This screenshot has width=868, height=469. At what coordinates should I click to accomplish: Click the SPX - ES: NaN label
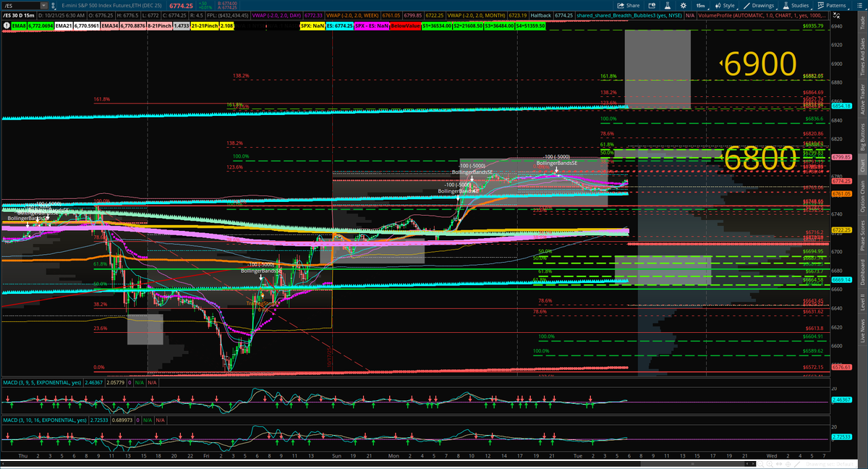(x=373, y=26)
